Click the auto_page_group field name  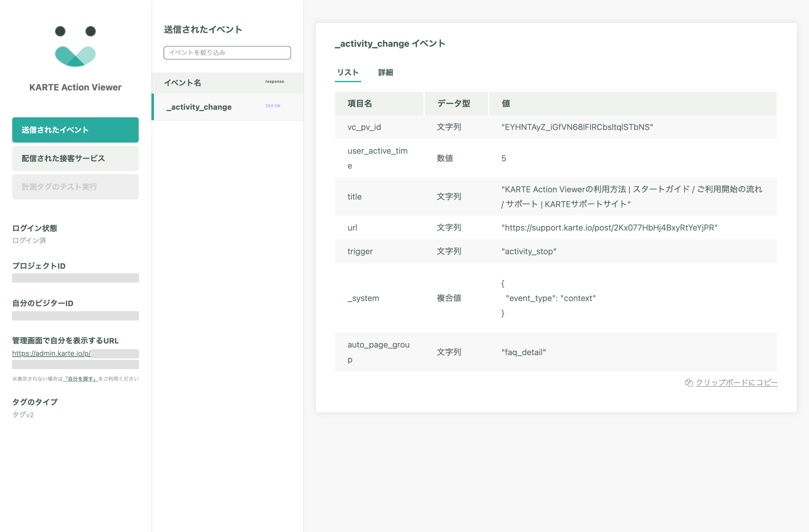[378, 352]
